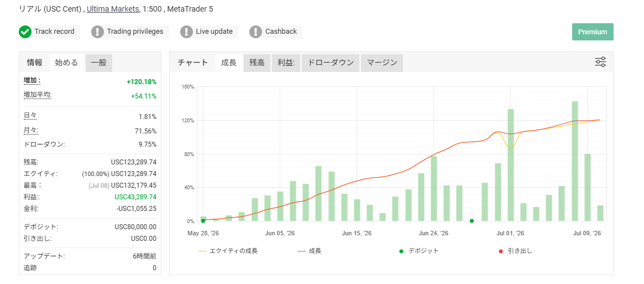Click the 増加 label in stats
The height and width of the screenshot is (284, 644).
pos(32,80)
